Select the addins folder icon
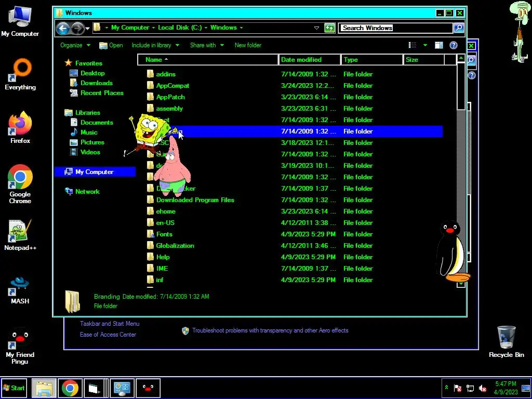This screenshot has width=532, height=399. (150, 74)
